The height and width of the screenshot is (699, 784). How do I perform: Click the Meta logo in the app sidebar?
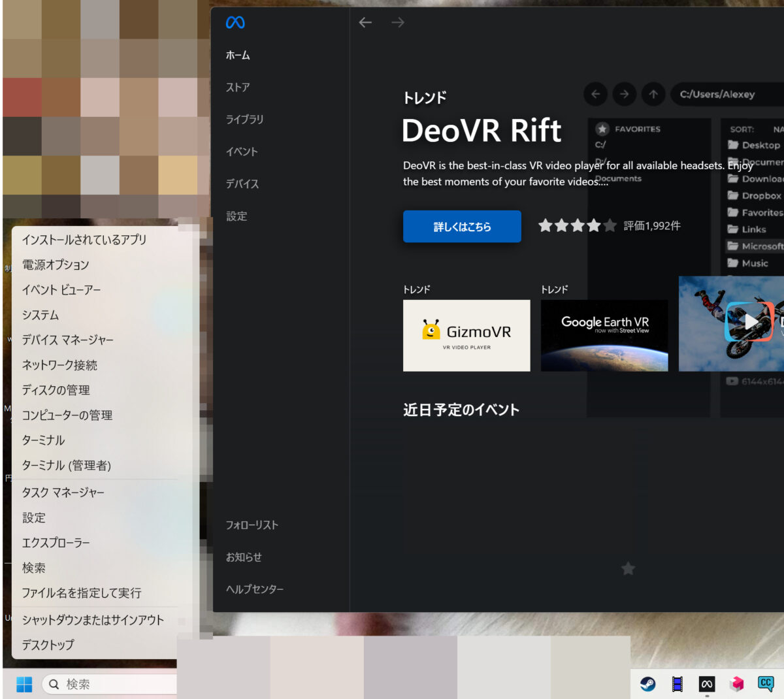[235, 22]
